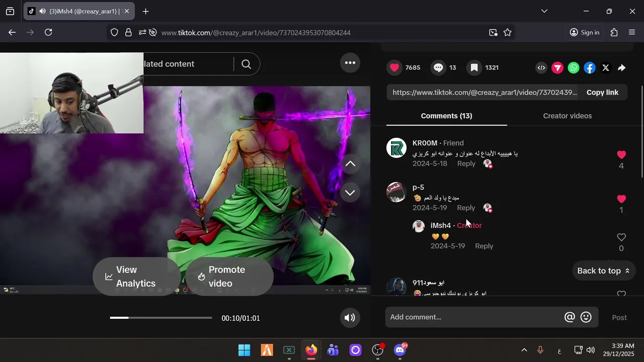Open KROOM's profile avatar
The image size is (644, 362).
click(x=396, y=148)
